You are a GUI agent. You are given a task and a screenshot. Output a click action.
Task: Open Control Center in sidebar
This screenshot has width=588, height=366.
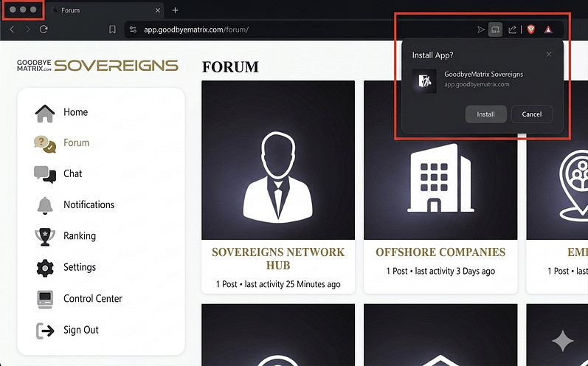pyautogui.click(x=93, y=299)
